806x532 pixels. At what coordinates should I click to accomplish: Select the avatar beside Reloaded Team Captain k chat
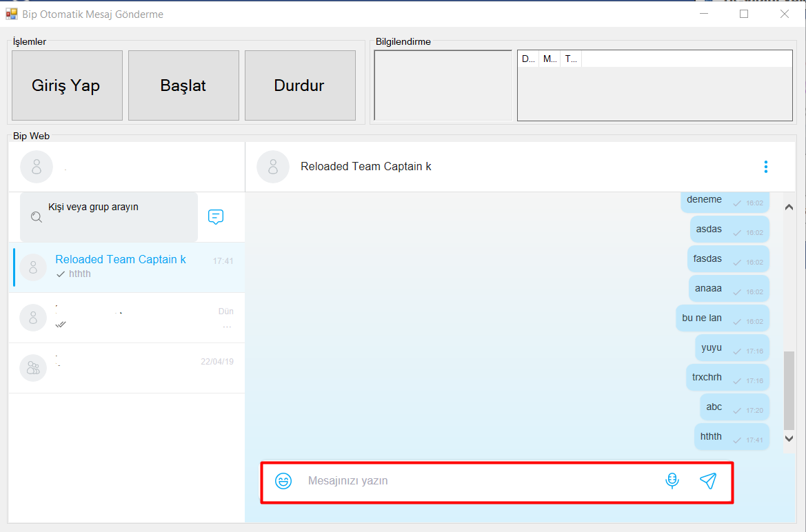pos(33,267)
